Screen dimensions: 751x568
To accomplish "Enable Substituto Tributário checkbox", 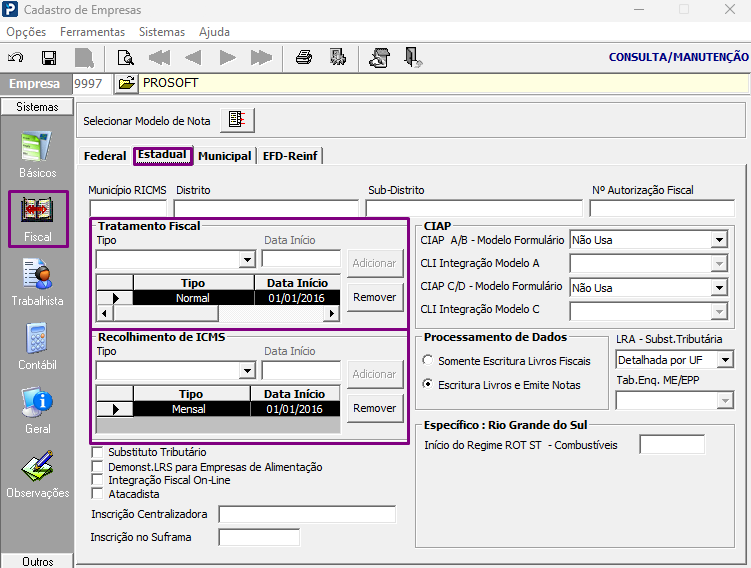I will pyautogui.click(x=97, y=452).
